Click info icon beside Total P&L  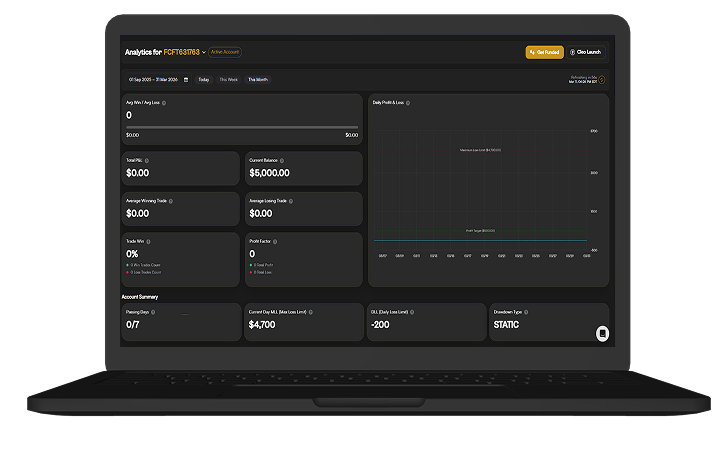[146, 160]
